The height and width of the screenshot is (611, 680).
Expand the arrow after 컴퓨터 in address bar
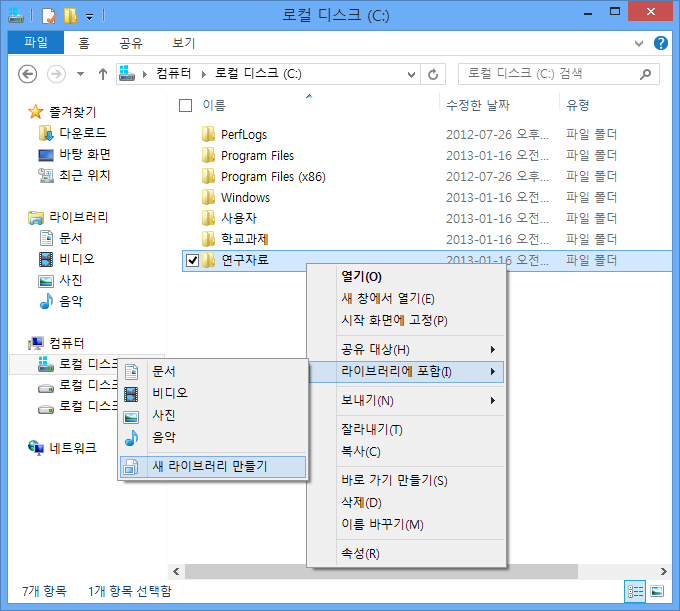click(x=203, y=74)
